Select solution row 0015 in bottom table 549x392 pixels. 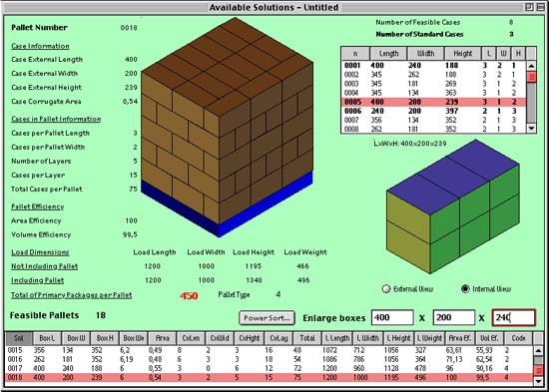[269, 350]
